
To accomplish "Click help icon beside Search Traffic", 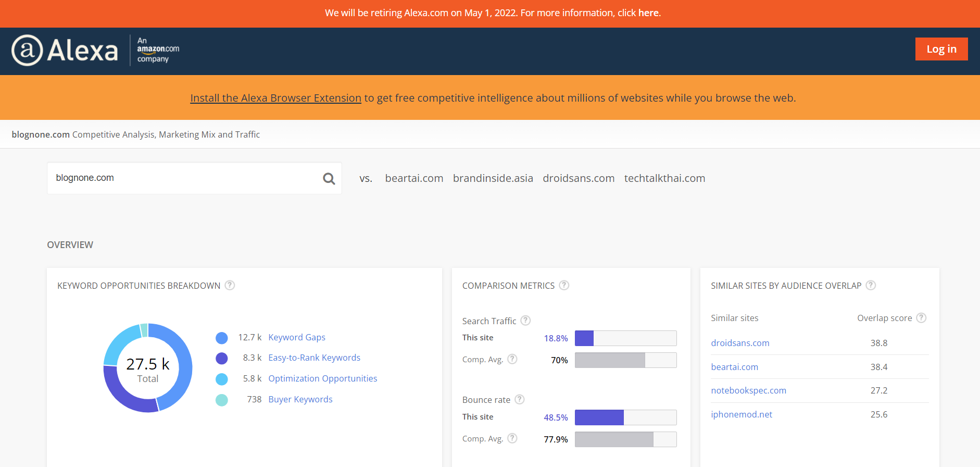I will pos(525,321).
